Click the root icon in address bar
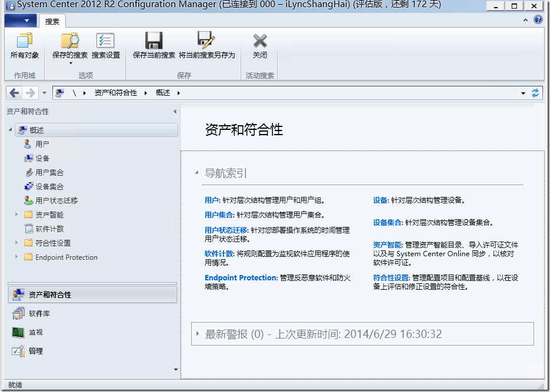 (59, 93)
